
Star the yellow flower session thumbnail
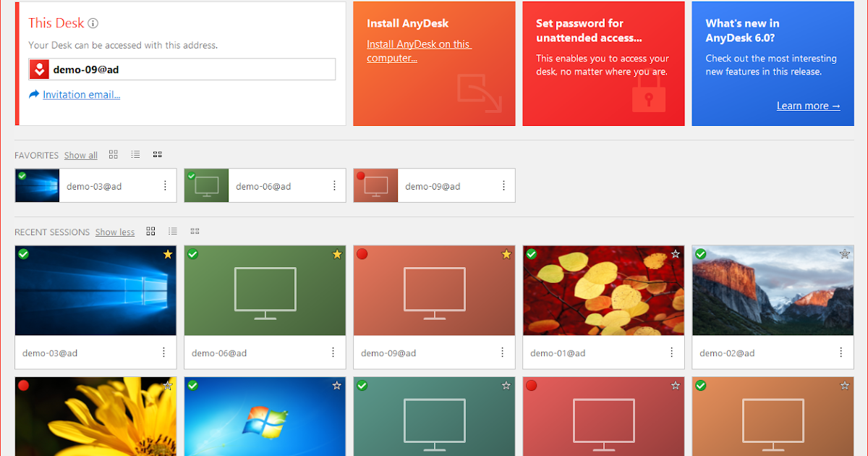168,386
